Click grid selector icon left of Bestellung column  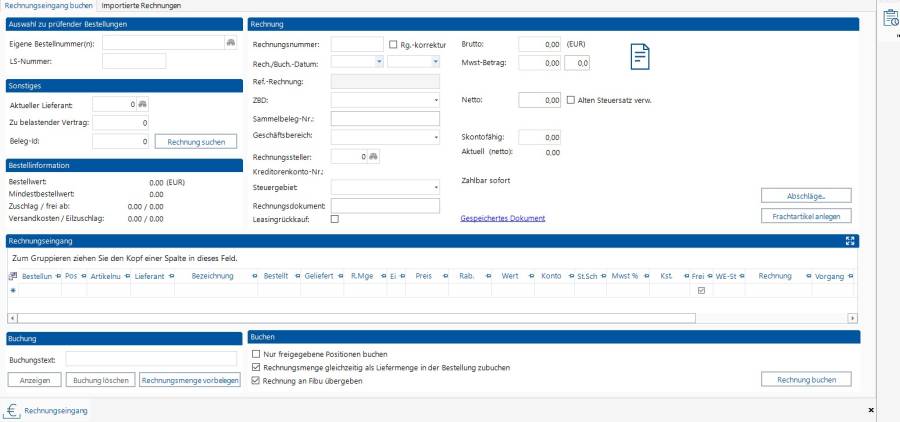13,275
